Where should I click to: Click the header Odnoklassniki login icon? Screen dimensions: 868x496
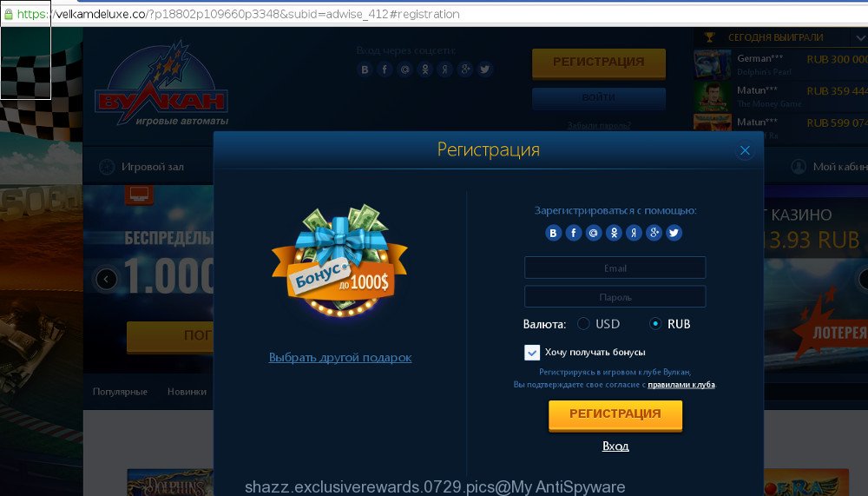424,69
